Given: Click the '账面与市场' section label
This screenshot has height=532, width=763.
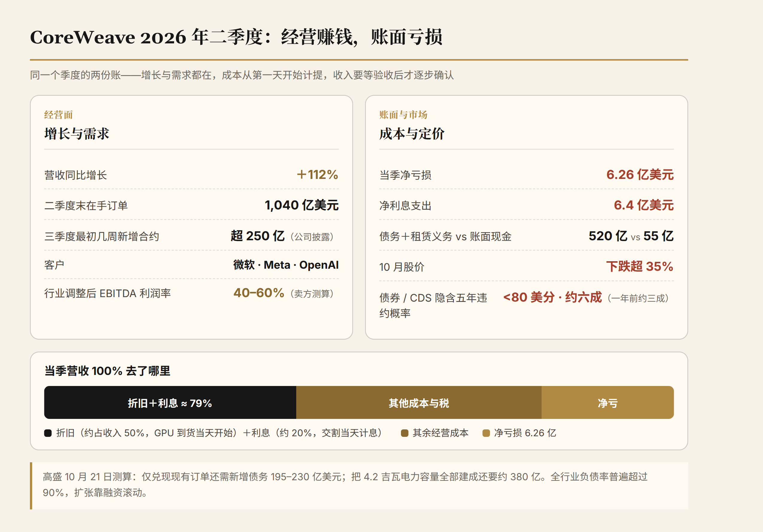Looking at the screenshot, I should tap(403, 115).
